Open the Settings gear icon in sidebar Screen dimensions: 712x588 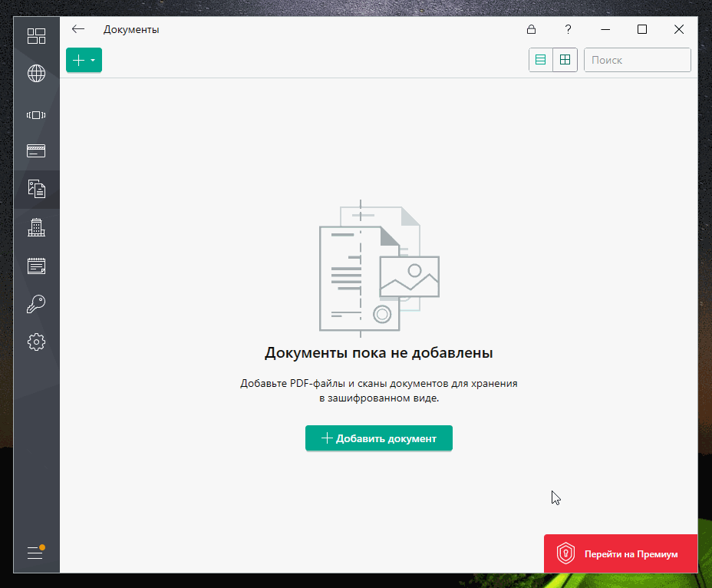pyautogui.click(x=36, y=342)
